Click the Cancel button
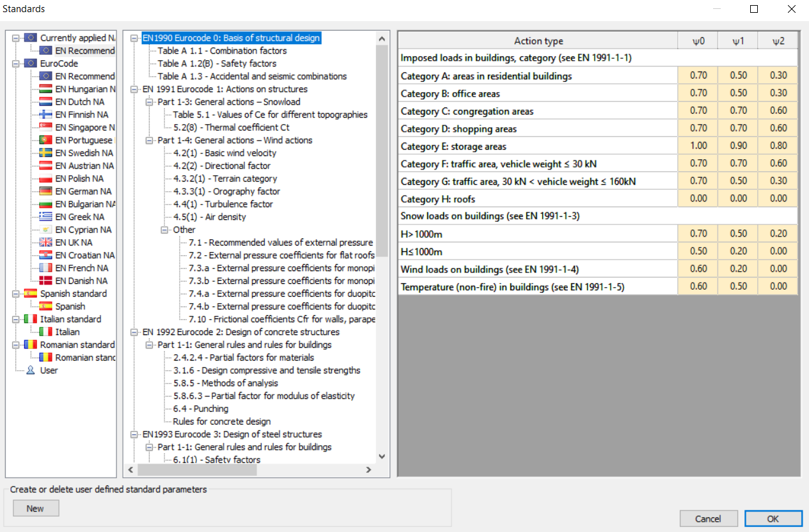This screenshot has width=809, height=532. (708, 519)
